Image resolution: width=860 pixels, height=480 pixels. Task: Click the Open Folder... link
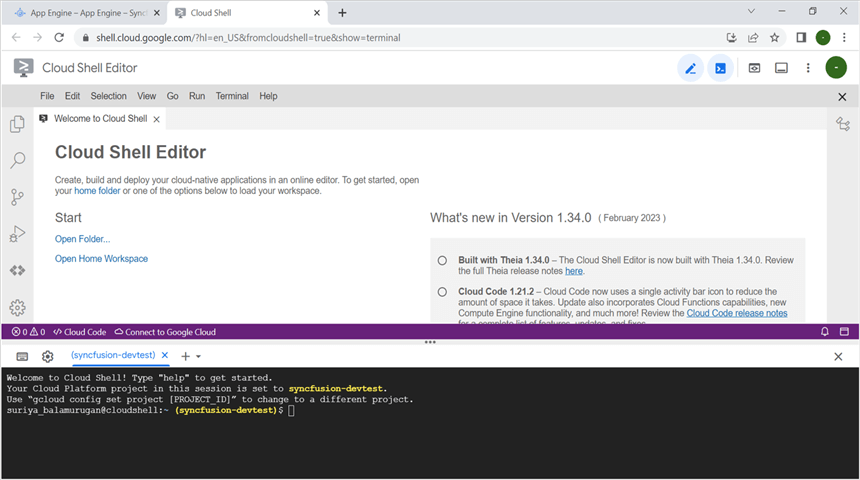click(82, 239)
